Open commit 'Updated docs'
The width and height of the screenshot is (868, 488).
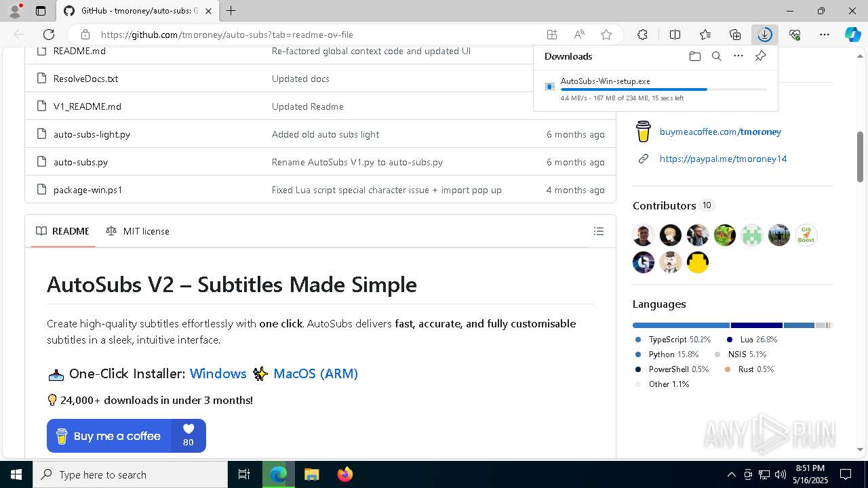tap(300, 79)
